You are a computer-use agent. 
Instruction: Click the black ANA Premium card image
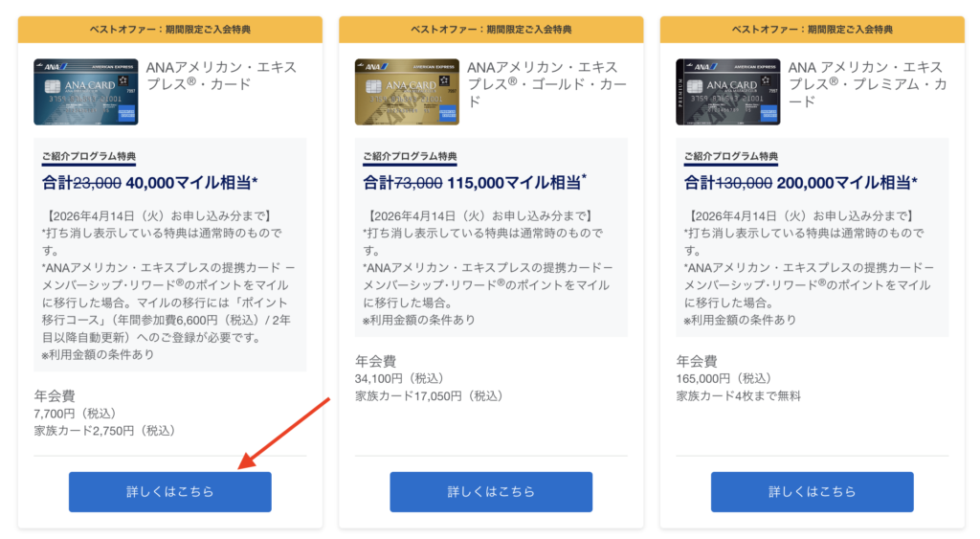728,92
